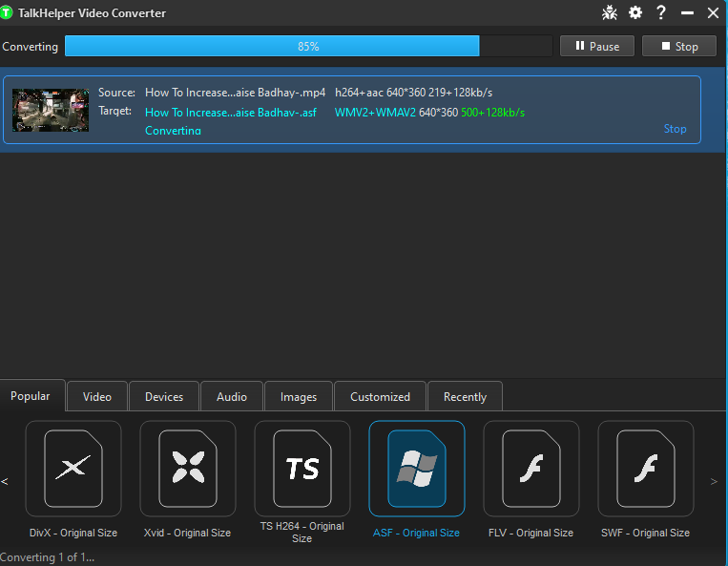This screenshot has height=566, width=728.
Task: Open the Customized tab
Action: (381, 397)
